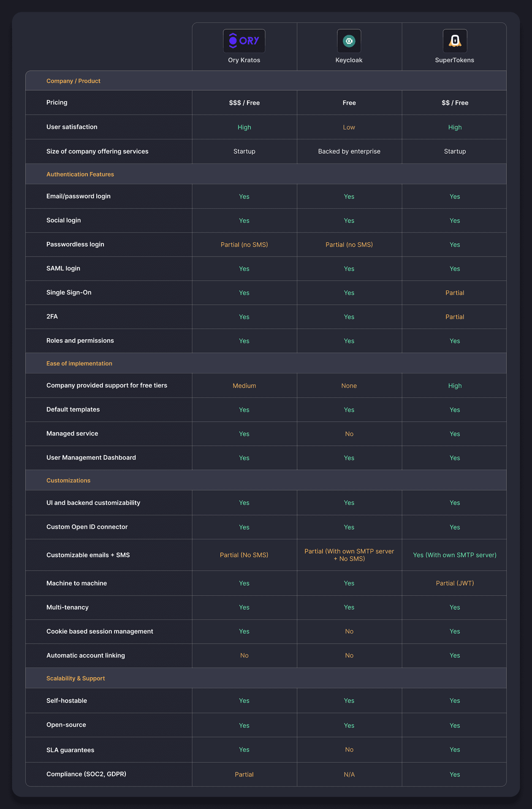This screenshot has width=532, height=809.
Task: Click the SuperTokens logo icon
Action: [x=455, y=41]
